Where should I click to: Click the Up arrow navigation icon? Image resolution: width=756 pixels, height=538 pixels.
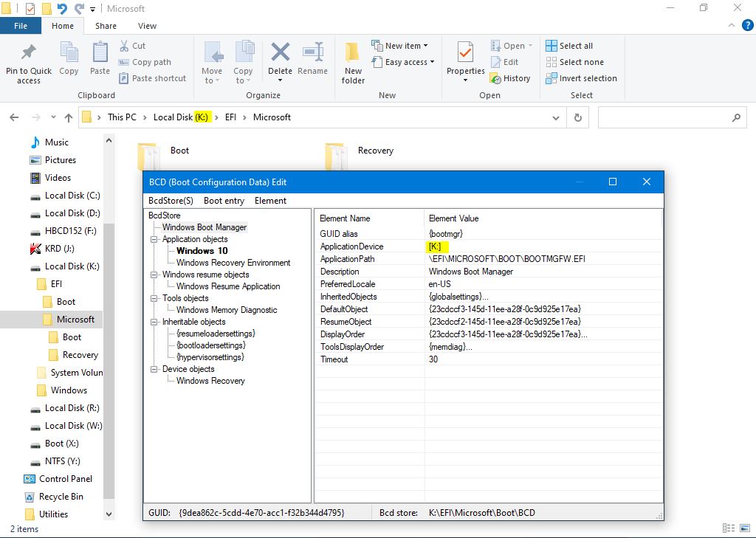69,117
